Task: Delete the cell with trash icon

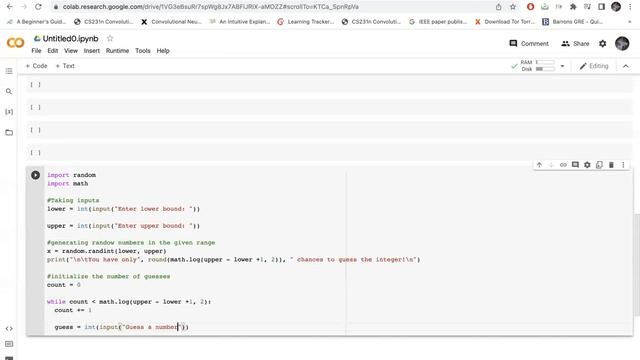Action: 611,165
